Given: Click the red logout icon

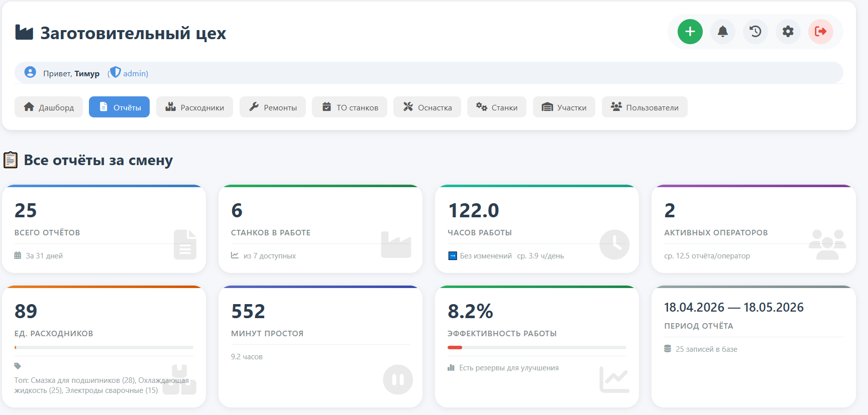Looking at the screenshot, I should [x=821, y=32].
